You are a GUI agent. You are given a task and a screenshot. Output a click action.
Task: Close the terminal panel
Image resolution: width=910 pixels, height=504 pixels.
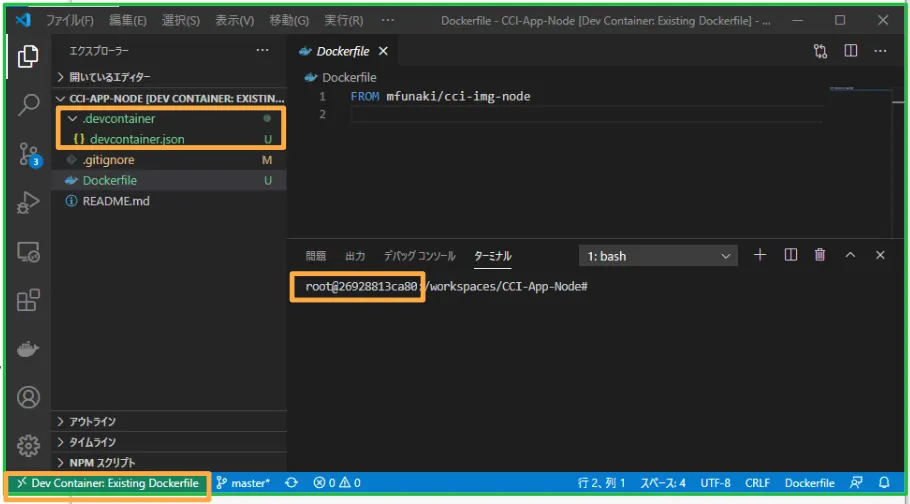coord(880,255)
